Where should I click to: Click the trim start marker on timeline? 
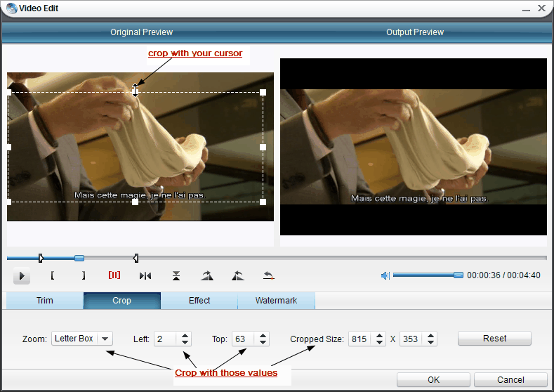pyautogui.click(x=41, y=258)
